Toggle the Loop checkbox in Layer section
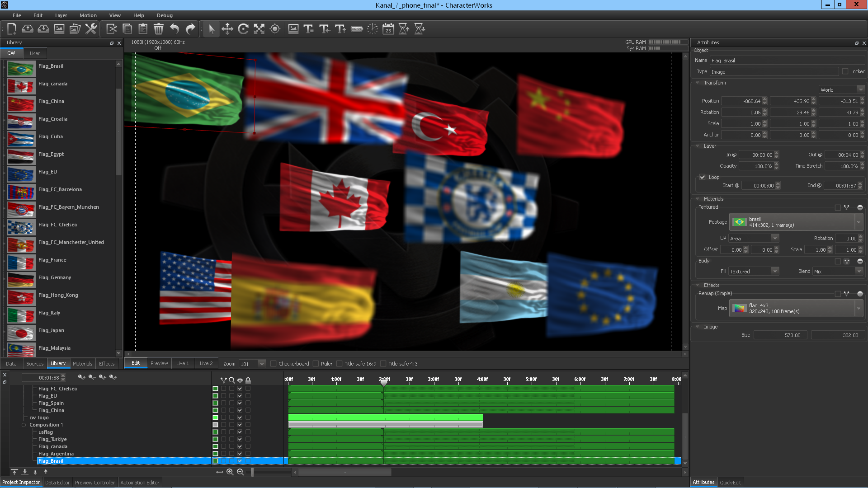Screen dimensions: 868x488 [703, 177]
